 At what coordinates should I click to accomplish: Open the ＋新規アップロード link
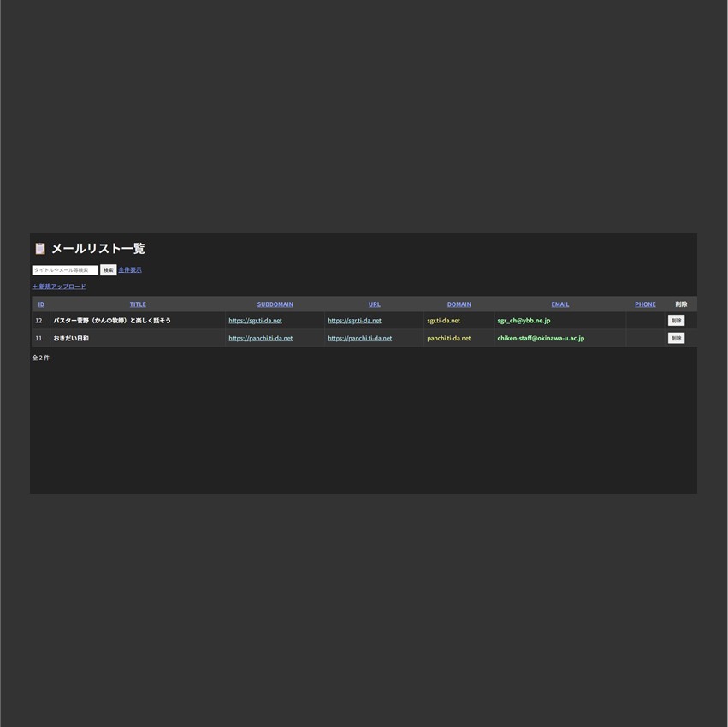(59, 287)
